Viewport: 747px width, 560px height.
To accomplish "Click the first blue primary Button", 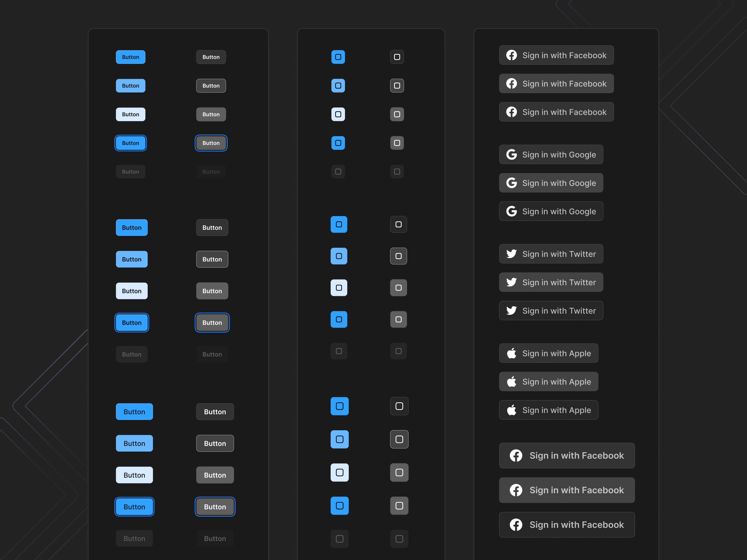I will tap(130, 57).
